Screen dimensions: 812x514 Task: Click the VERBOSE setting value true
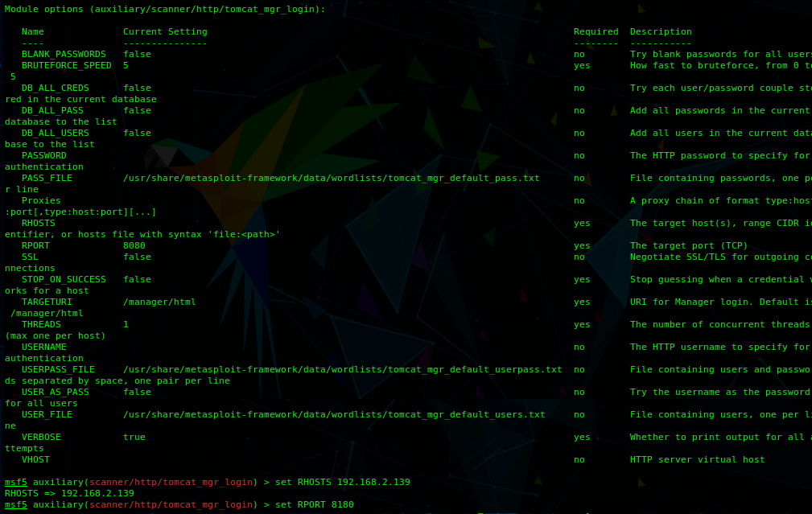134,438
